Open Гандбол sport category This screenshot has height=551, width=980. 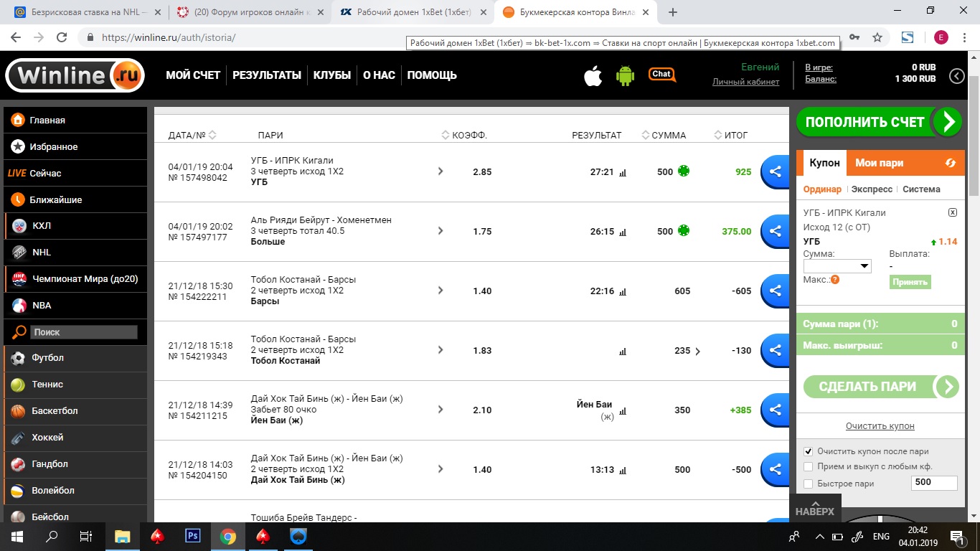pyautogui.click(x=75, y=464)
